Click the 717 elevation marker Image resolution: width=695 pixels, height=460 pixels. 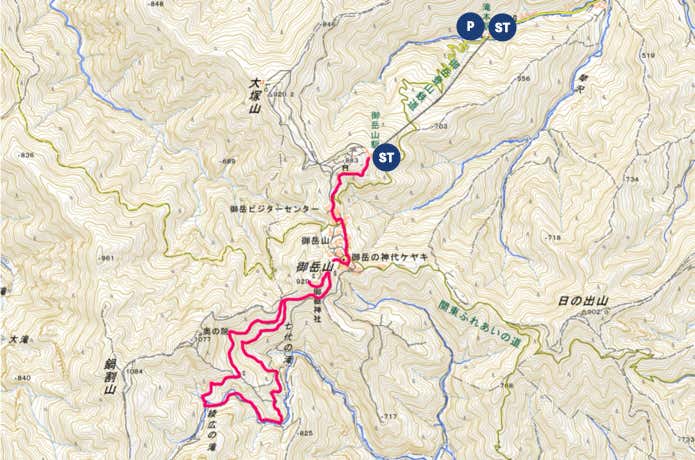389,417
